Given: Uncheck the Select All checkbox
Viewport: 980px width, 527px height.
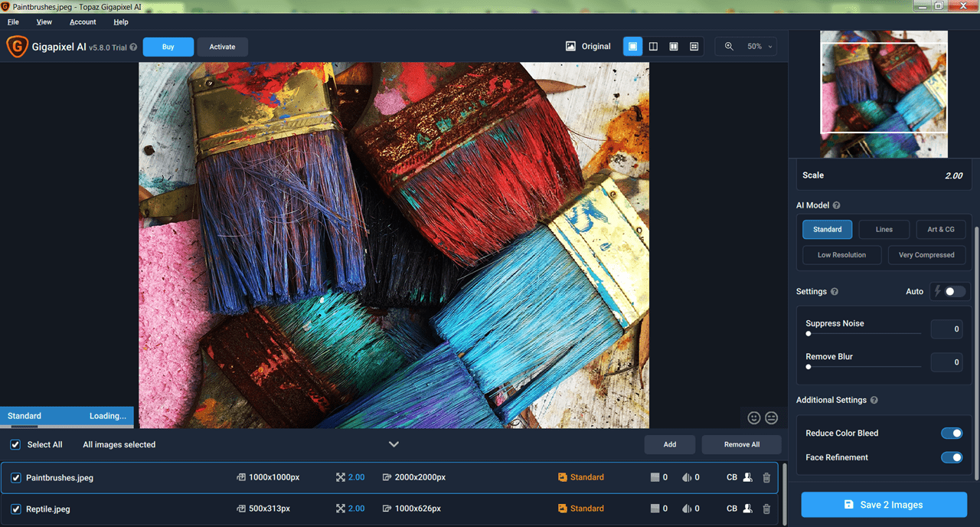Looking at the screenshot, I should point(15,444).
